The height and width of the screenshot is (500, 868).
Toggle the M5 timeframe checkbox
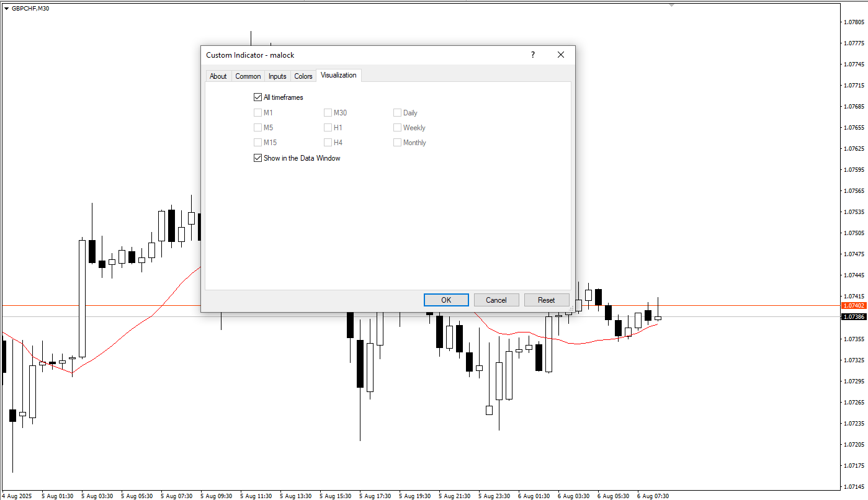coord(257,128)
